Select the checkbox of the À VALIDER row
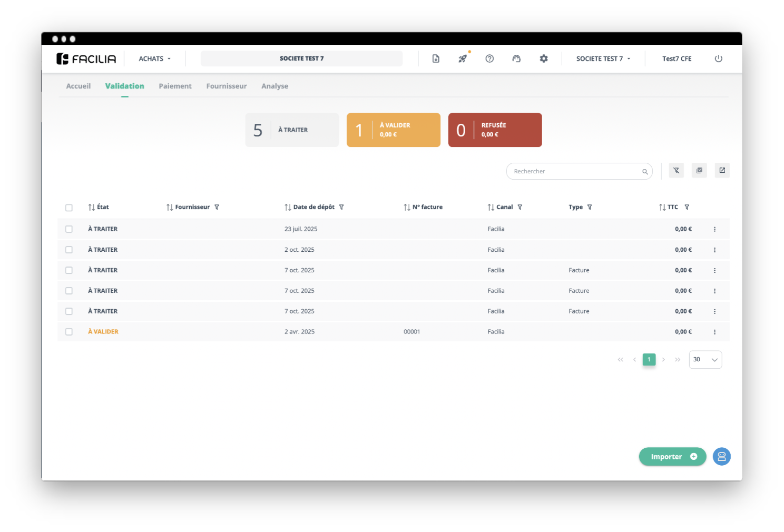This screenshot has width=784, height=532. point(69,332)
